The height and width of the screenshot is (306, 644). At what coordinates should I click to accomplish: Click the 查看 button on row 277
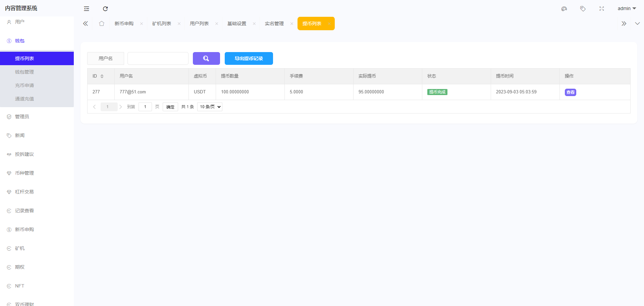pos(570,92)
